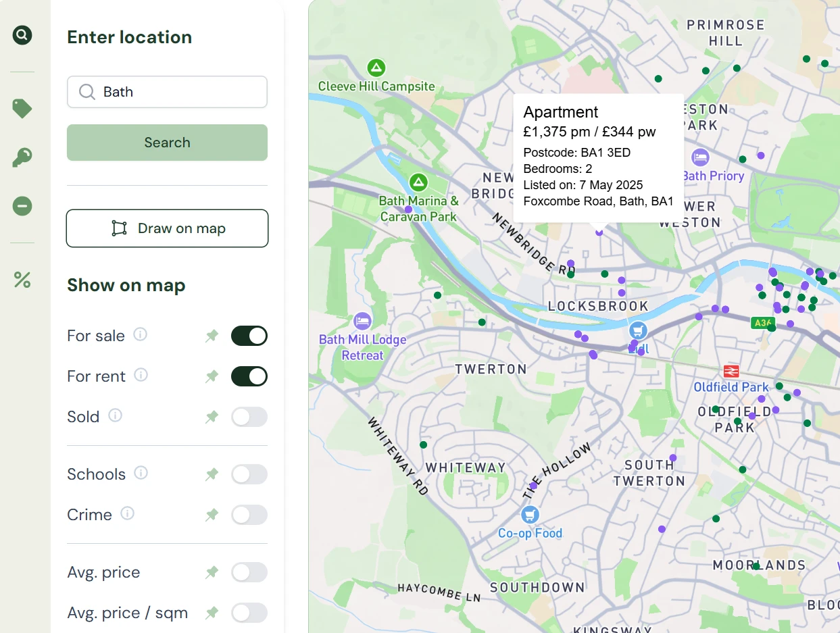This screenshot has height=633, width=840.
Task: Click the Draw on map button
Action: click(167, 228)
